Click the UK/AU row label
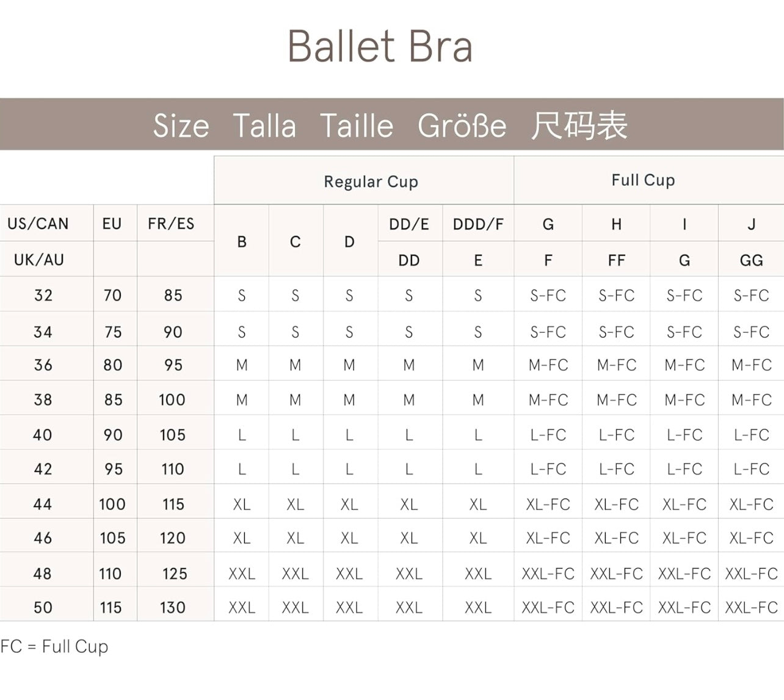 coord(38,260)
